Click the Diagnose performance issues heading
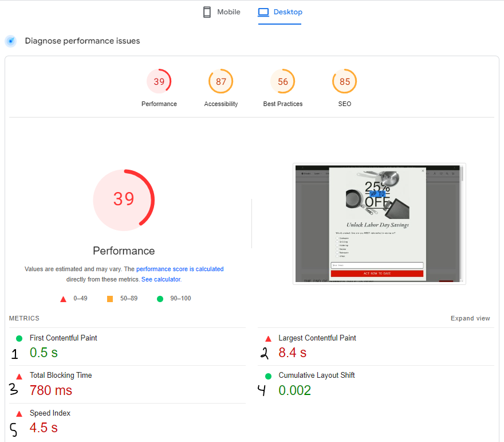Image resolution: width=504 pixels, height=442 pixels. (x=82, y=41)
